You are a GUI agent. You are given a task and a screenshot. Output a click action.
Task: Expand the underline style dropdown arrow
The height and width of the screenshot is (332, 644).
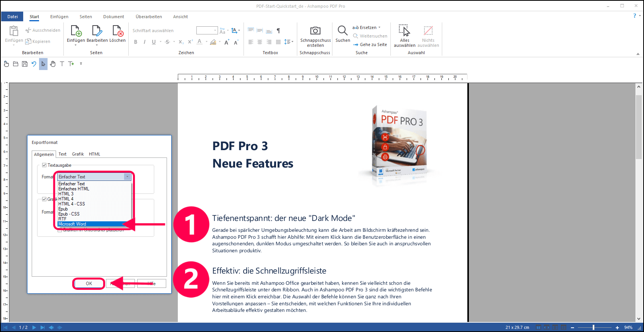(x=160, y=42)
